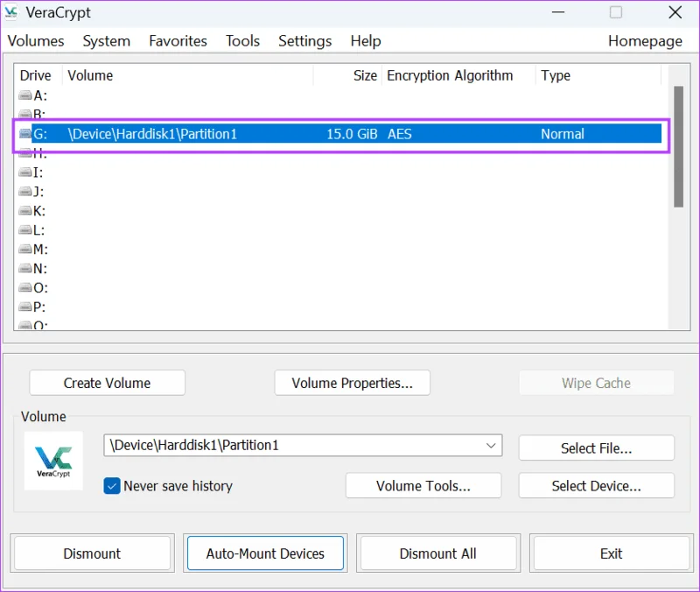Viewport: 700px width, 592px height.
Task: Select the L: drive letter row
Action: [341, 230]
